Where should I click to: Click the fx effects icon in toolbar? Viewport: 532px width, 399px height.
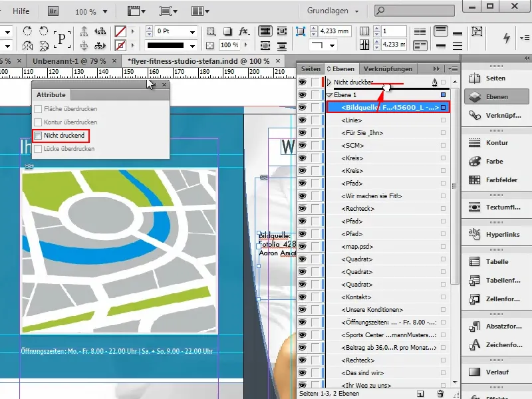[x=244, y=31]
